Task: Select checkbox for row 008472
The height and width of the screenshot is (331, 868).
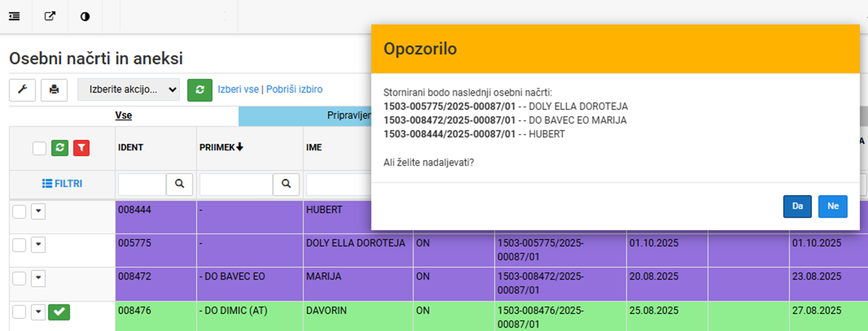Action: click(x=19, y=278)
